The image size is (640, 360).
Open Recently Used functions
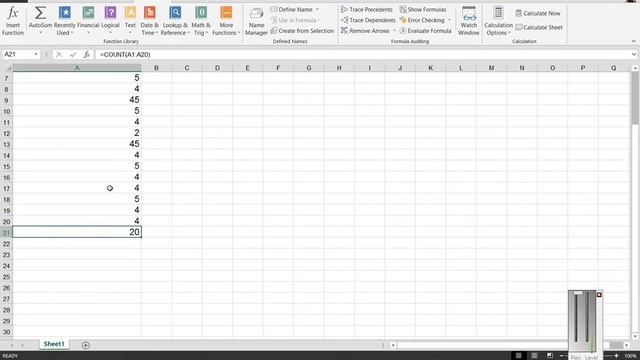click(64, 21)
